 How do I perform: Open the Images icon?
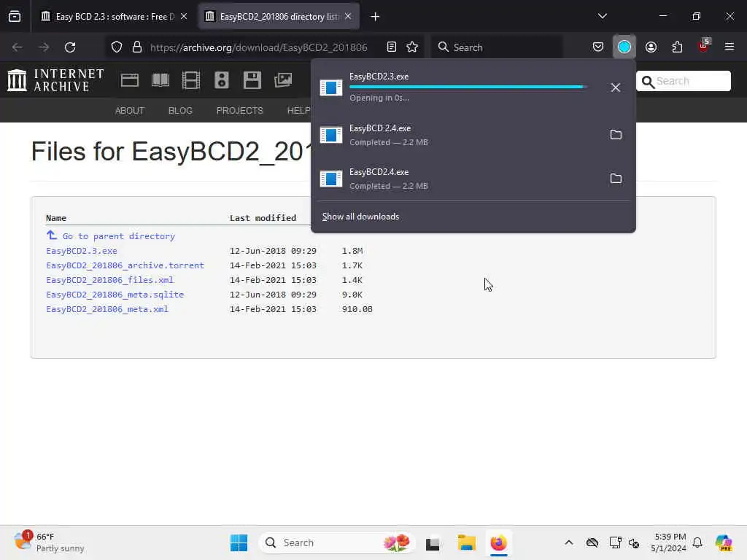coord(283,80)
